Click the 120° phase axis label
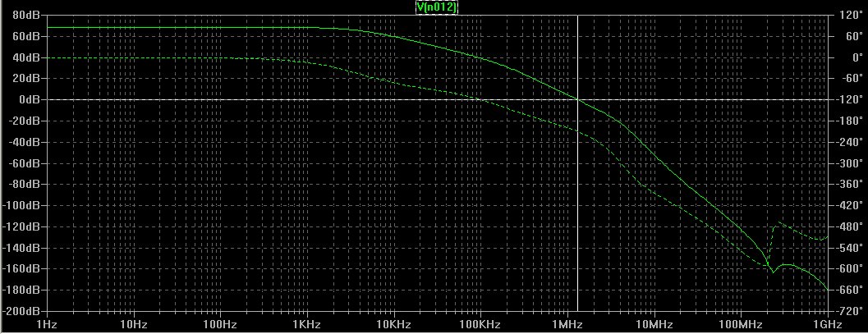Viewport: 868px width, 334px height. click(851, 15)
